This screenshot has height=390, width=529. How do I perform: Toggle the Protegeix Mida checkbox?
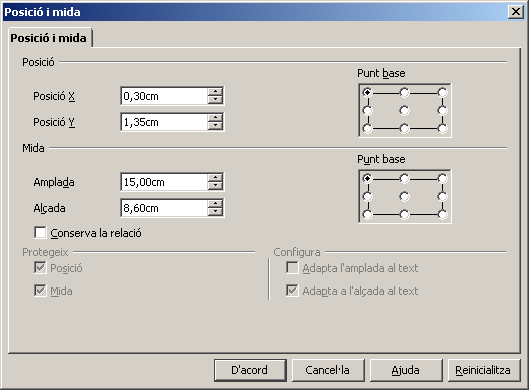click(x=40, y=290)
